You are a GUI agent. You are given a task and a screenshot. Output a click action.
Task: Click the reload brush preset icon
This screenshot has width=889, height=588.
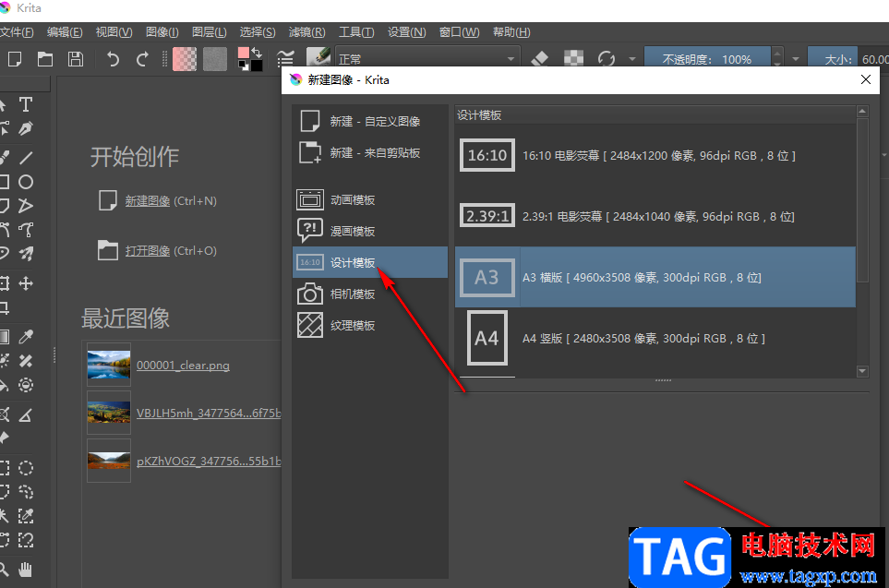click(607, 58)
